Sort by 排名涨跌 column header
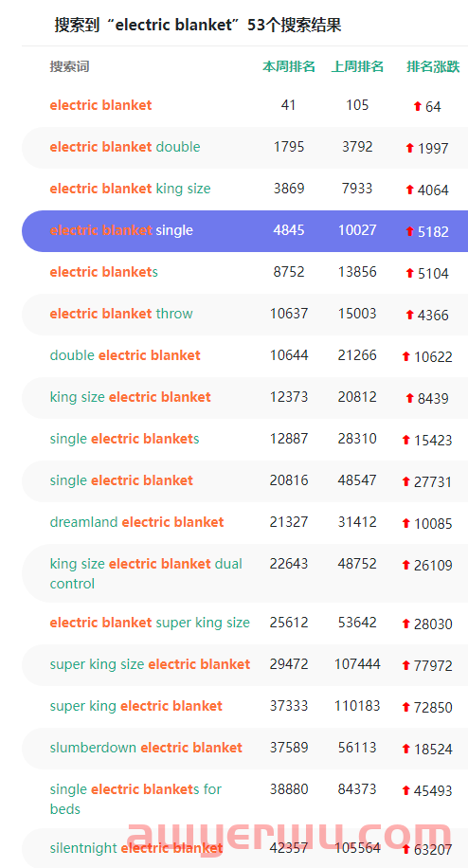This screenshot has height=868, width=468. pyautogui.click(x=433, y=67)
